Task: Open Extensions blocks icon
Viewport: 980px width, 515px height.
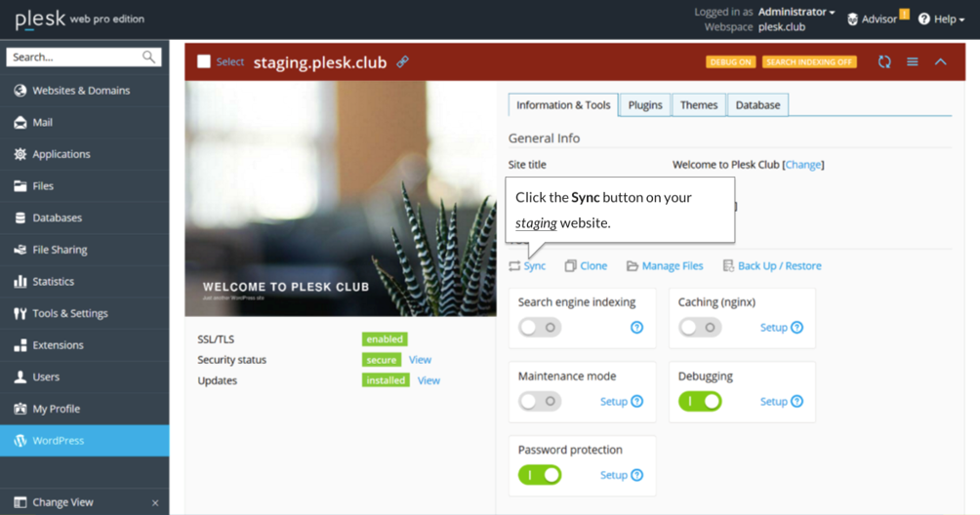Action: click(20, 345)
